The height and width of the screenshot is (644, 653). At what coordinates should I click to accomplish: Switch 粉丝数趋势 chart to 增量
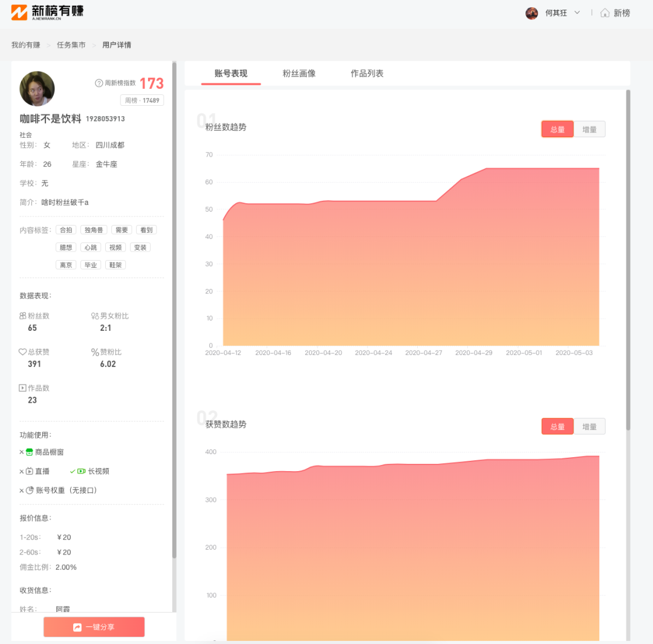point(589,129)
